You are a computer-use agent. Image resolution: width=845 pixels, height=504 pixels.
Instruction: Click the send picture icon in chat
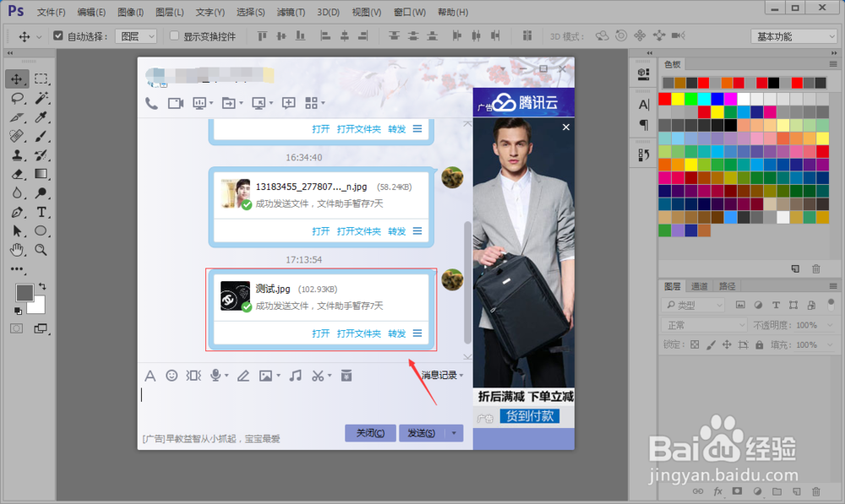[265, 376]
